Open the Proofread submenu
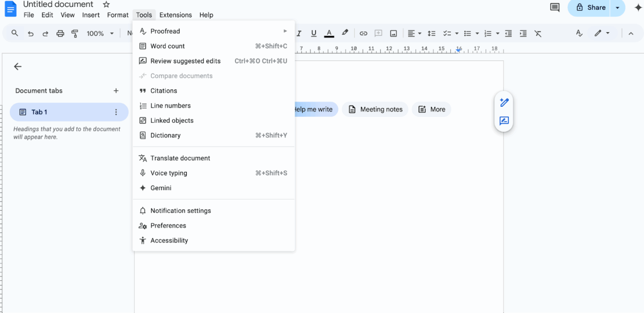Screen dimensions: 644x313 tap(165, 31)
